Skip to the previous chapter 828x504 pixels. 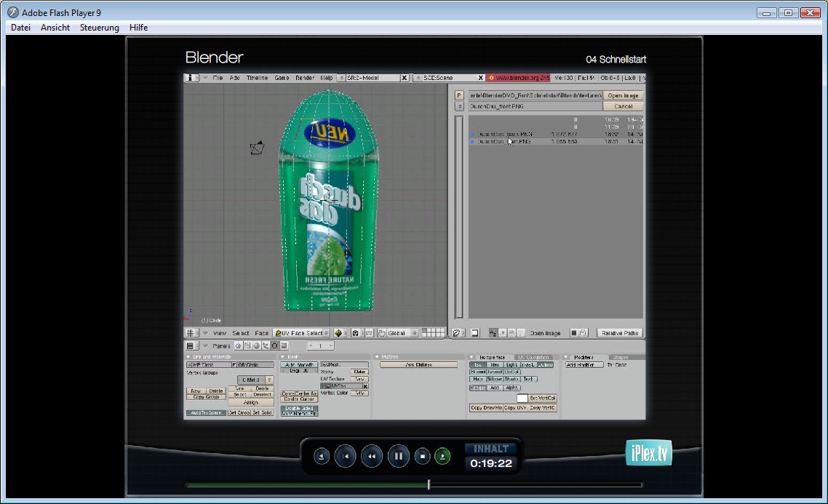point(346,456)
